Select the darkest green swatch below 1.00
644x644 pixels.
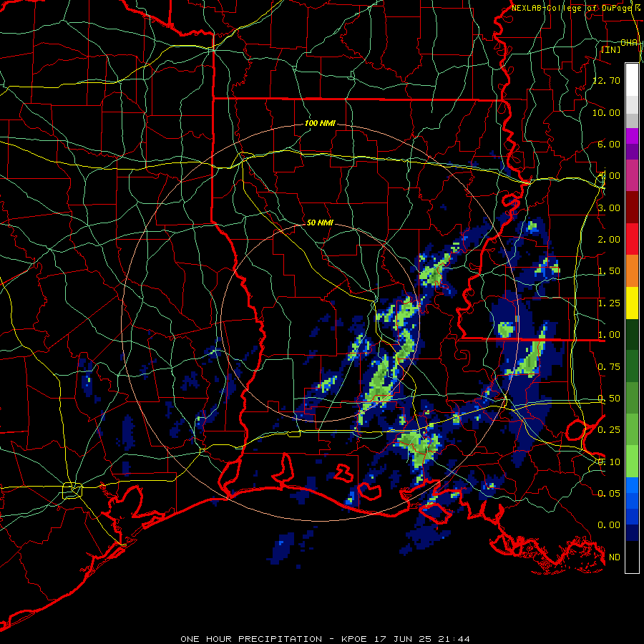pyautogui.click(x=632, y=334)
